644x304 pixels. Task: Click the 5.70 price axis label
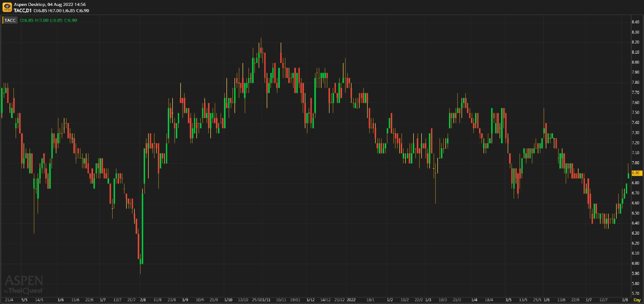pos(635,293)
